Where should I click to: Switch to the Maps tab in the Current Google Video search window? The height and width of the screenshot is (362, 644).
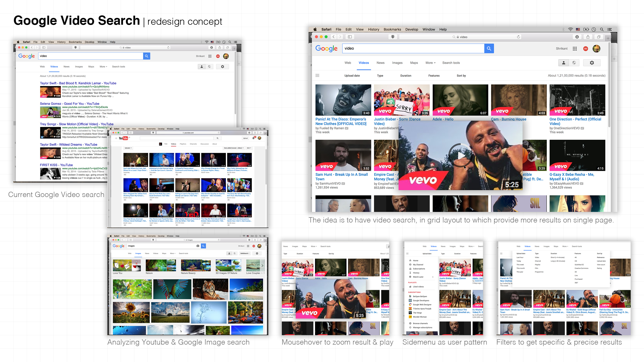tap(91, 67)
